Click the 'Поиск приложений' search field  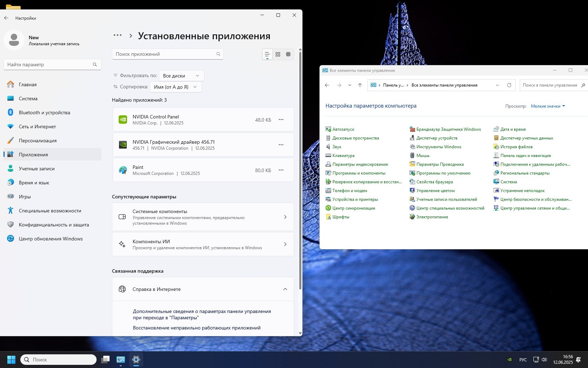tap(164, 54)
